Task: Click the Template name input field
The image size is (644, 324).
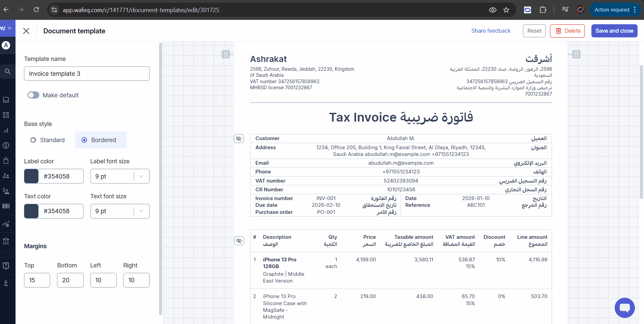Action: tap(87, 74)
